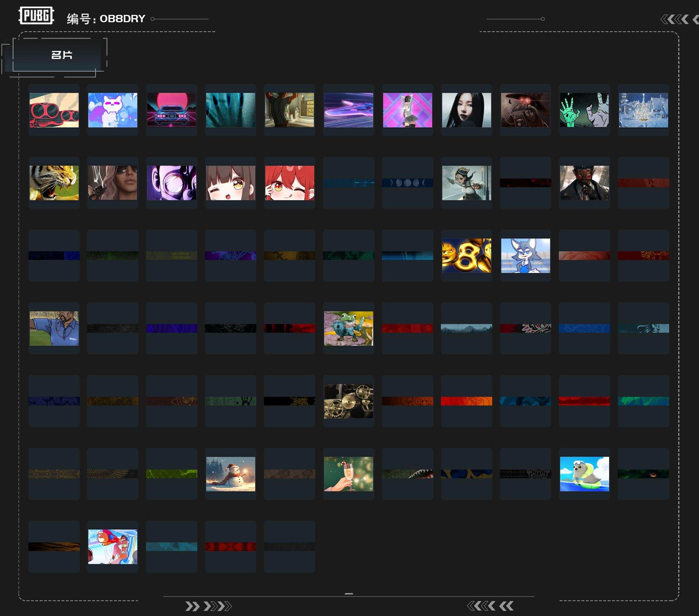Select the champagne glass name card
Viewport: 699px width, 616px height.
(x=348, y=474)
